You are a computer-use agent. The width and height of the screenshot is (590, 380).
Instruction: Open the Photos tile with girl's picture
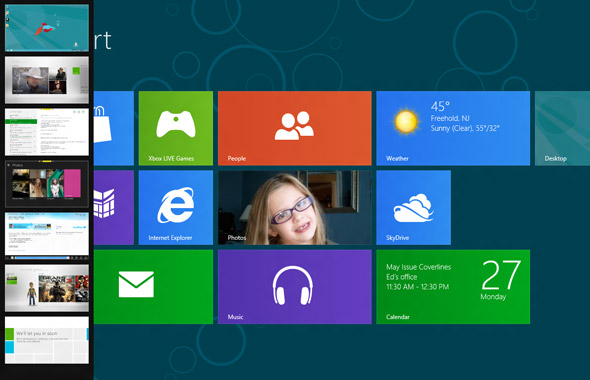pos(295,207)
